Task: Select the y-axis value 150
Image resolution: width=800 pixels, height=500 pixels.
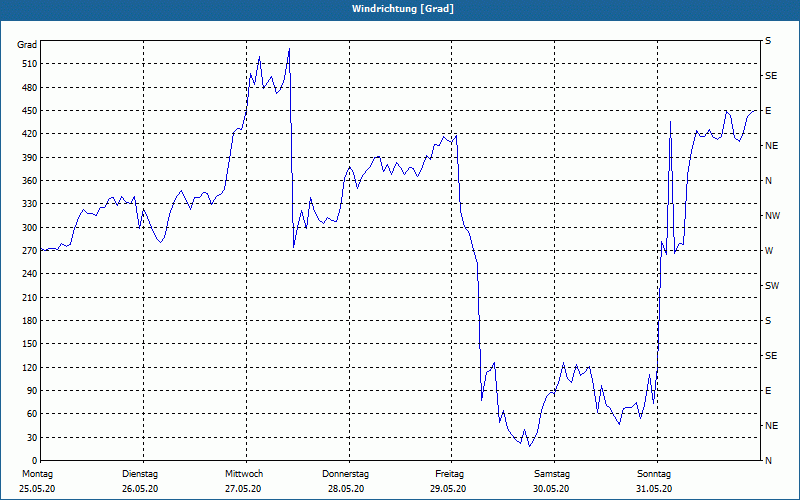Action: (31, 343)
